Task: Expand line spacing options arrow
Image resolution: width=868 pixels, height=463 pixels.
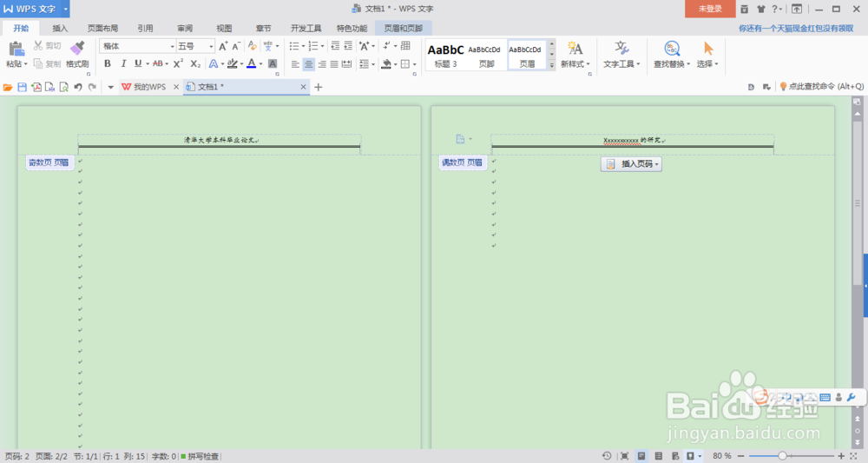Action: pyautogui.click(x=373, y=64)
